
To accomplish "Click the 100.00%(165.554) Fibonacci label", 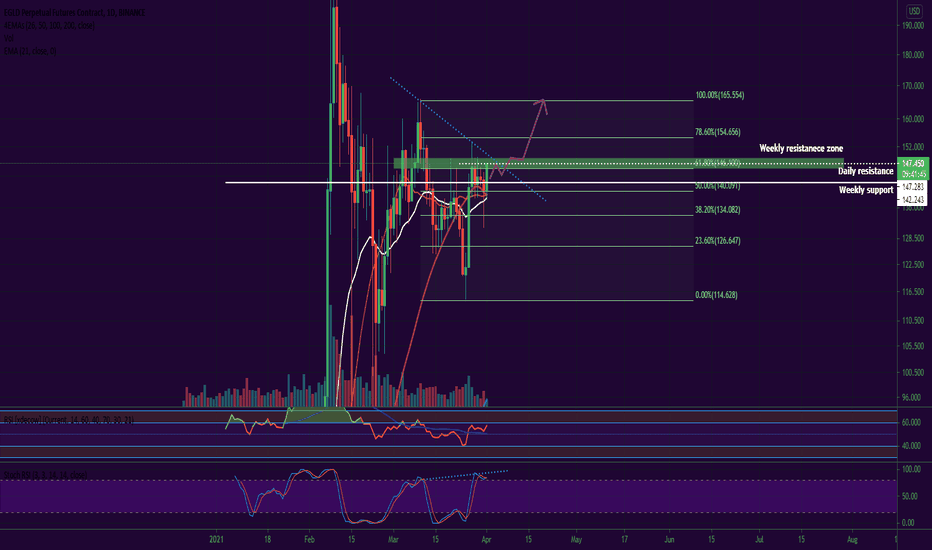I will (720, 95).
